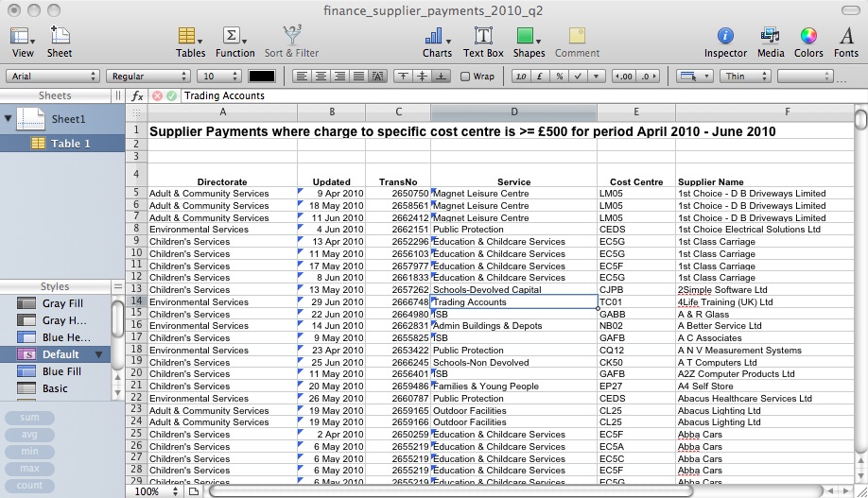Justify text alignment
This screenshot has height=498, width=868.
click(358, 77)
